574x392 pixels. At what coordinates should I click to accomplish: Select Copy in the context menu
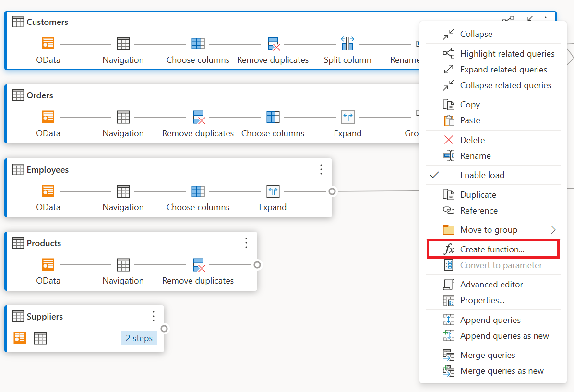point(493,105)
